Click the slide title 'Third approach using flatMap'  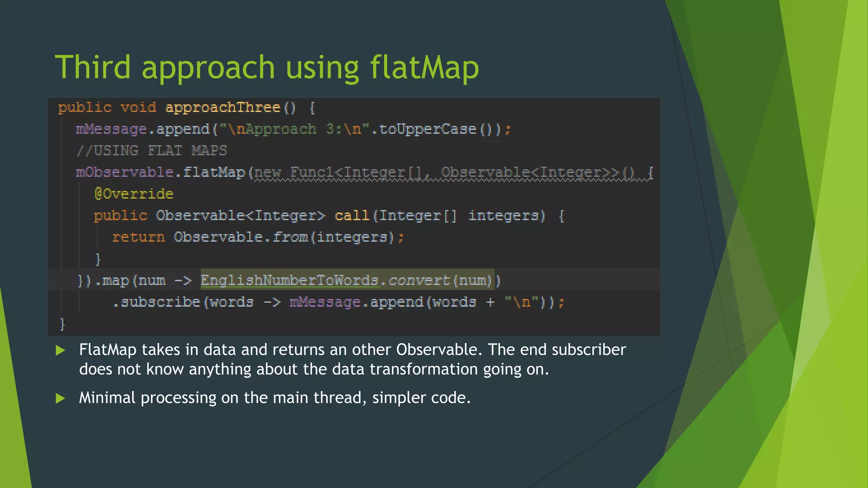click(x=267, y=68)
